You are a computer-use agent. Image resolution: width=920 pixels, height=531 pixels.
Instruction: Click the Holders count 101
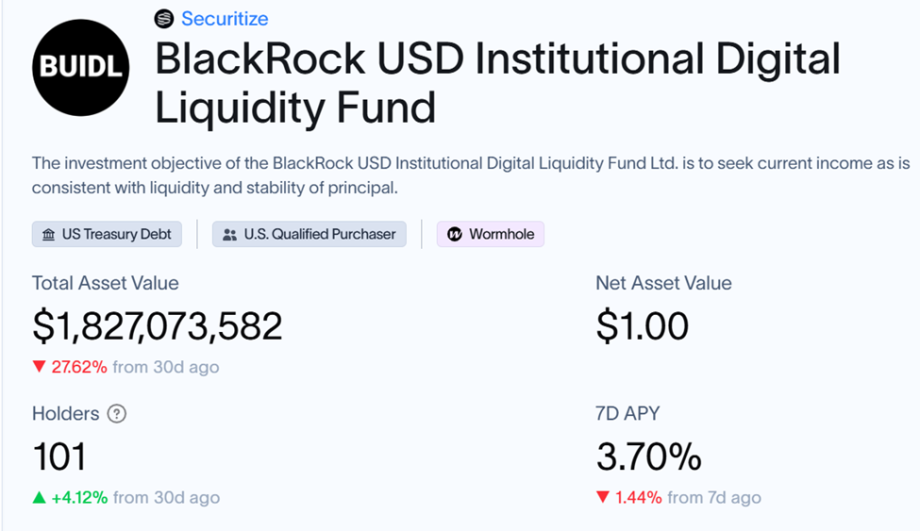point(59,457)
